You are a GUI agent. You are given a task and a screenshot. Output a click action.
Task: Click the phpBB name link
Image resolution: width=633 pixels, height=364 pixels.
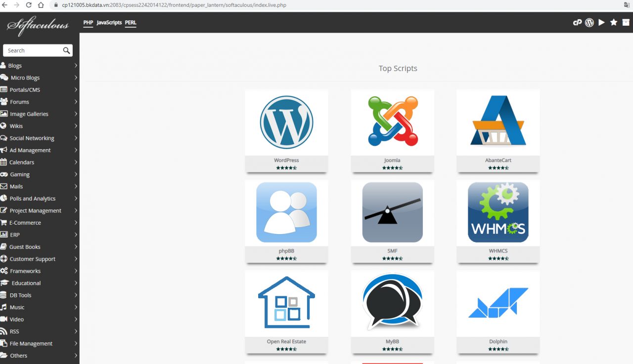point(286,251)
